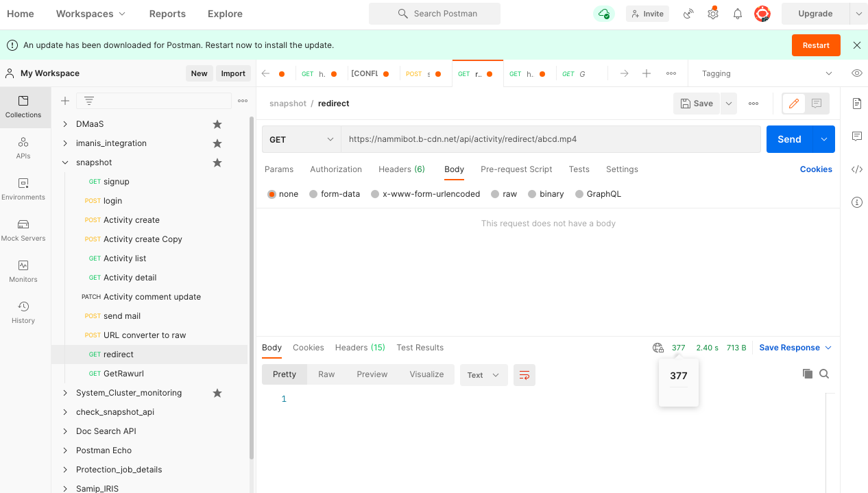868x493 pixels.
Task: Dismiss the update banner
Action: 856,45
